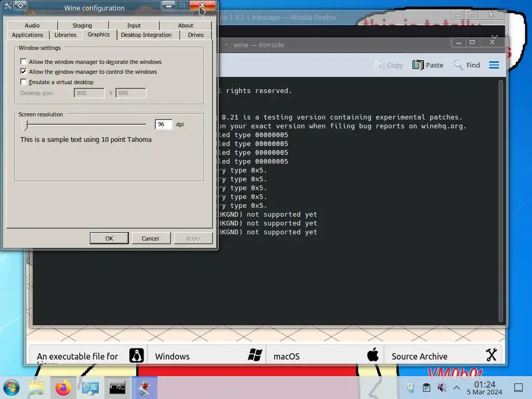Select the Linux executable download option

(88, 355)
